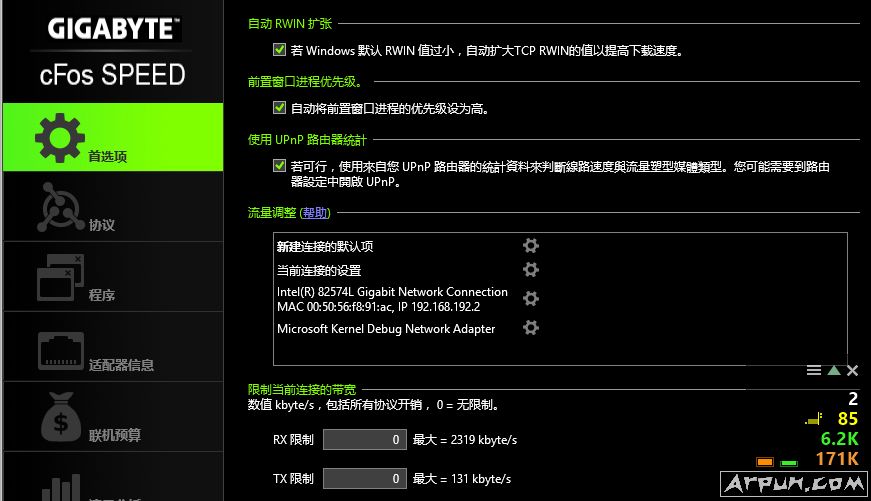Click the 6.2K download speed value
This screenshot has width=871, height=501.
pos(839,439)
